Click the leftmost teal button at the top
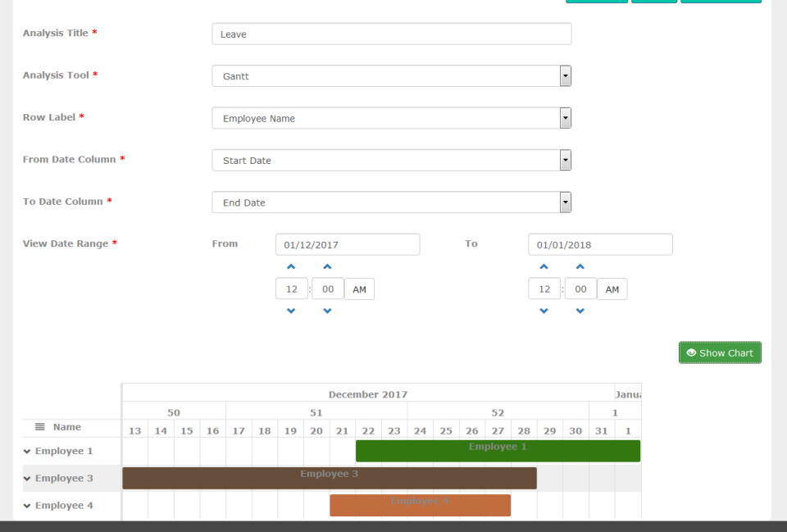The width and height of the screenshot is (787, 532). click(x=596, y=2)
